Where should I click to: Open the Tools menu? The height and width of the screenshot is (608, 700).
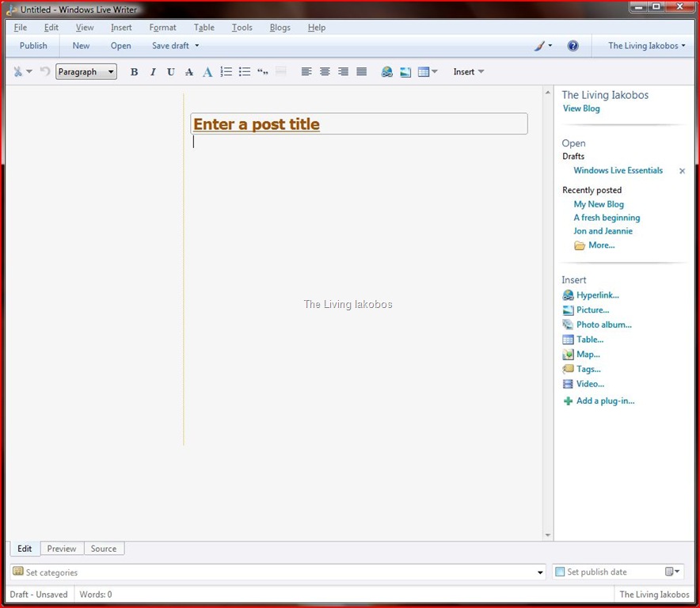pos(242,27)
